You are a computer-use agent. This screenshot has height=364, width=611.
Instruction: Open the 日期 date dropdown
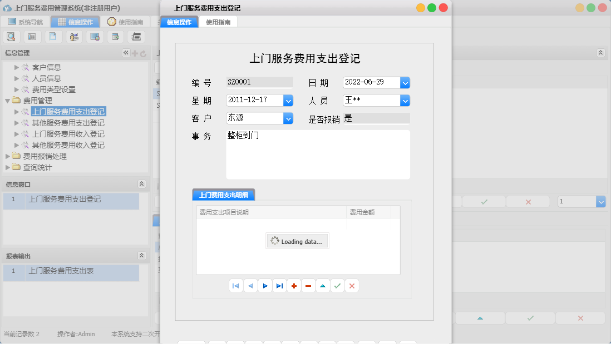(405, 82)
